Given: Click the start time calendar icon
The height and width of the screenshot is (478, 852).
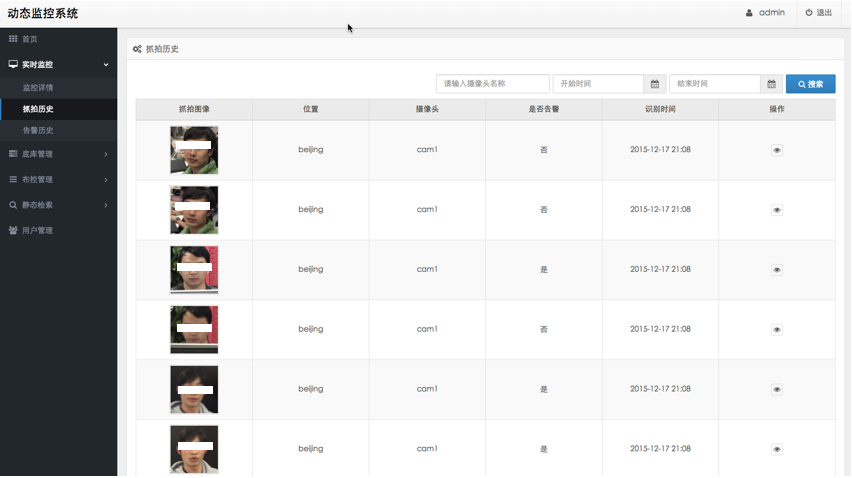Looking at the screenshot, I should coord(655,84).
